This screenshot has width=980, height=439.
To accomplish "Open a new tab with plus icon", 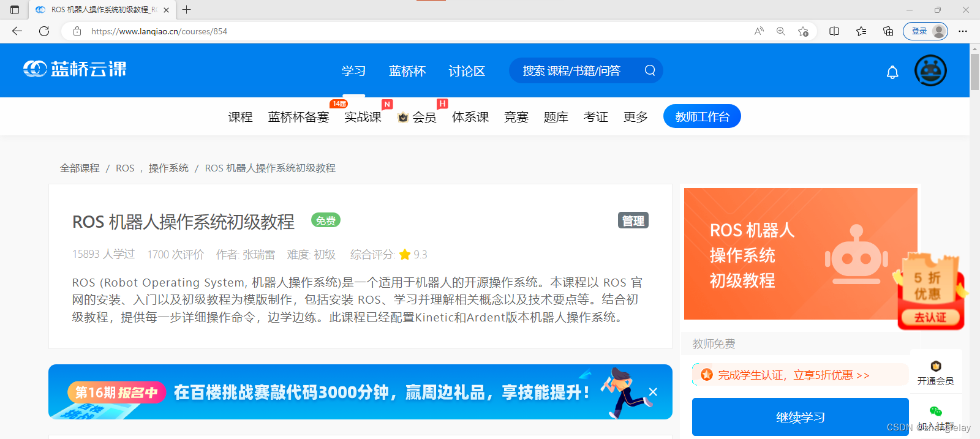I will coord(187,10).
